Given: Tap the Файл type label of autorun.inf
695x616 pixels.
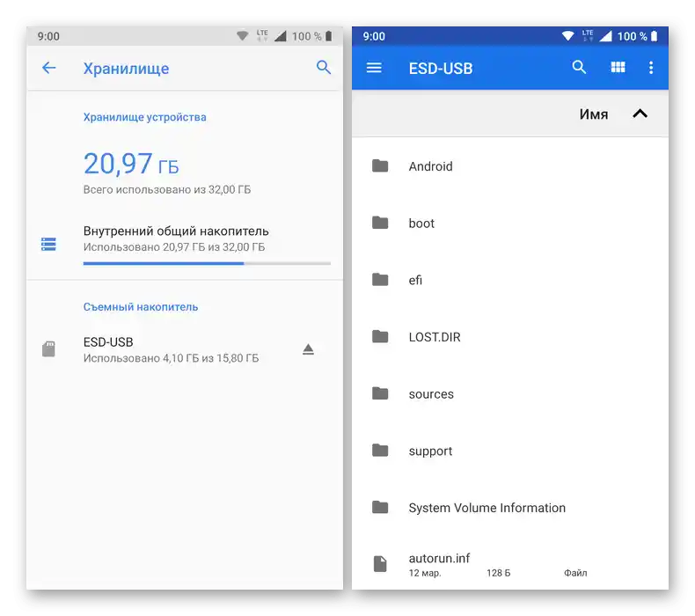Looking at the screenshot, I should pyautogui.click(x=575, y=573).
